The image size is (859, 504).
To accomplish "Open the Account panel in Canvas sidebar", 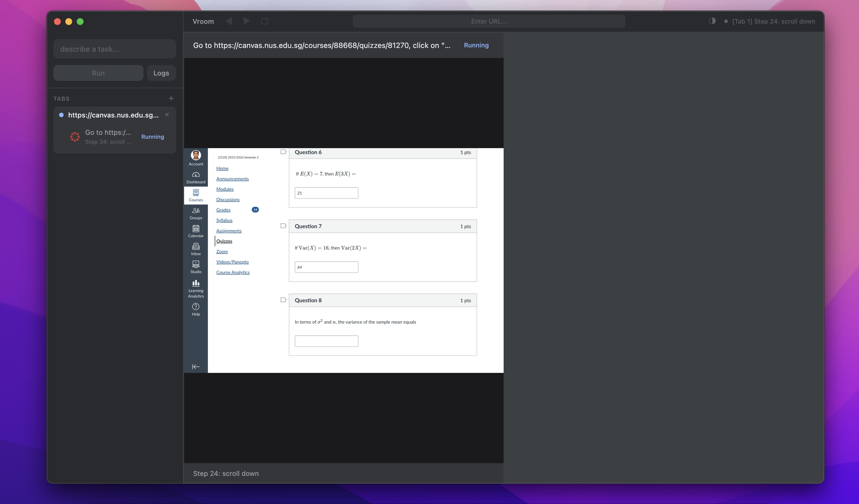I will pyautogui.click(x=196, y=158).
